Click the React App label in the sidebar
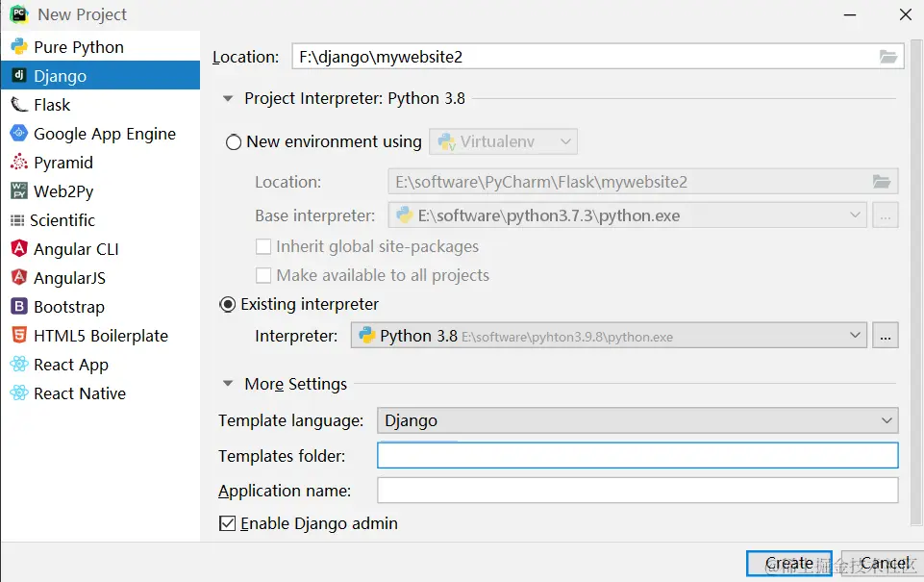924x582 pixels. 71,365
